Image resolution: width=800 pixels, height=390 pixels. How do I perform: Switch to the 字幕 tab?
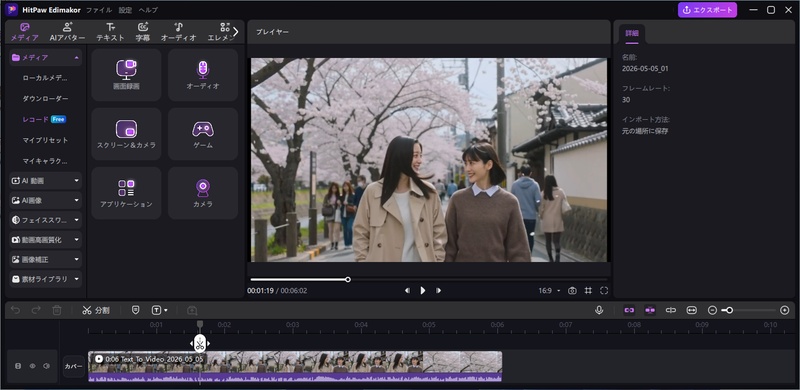143,32
